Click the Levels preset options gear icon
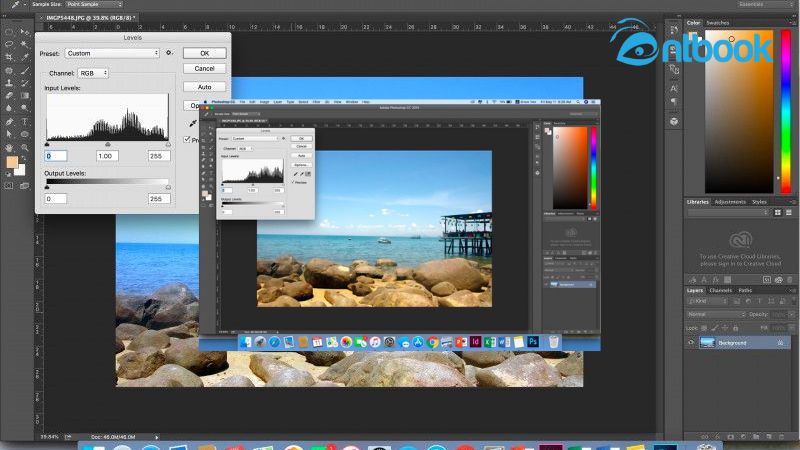The width and height of the screenshot is (800, 450). pos(169,53)
